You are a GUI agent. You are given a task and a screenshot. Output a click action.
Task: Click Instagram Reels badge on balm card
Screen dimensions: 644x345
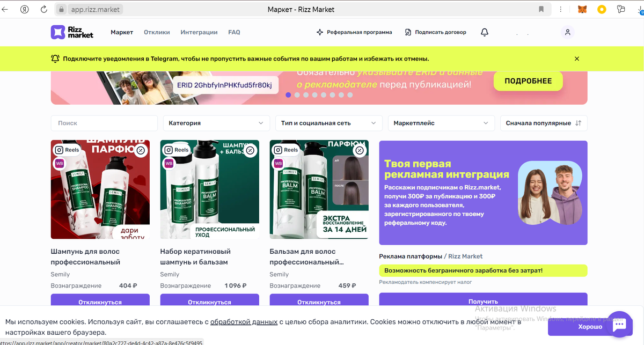(x=287, y=150)
